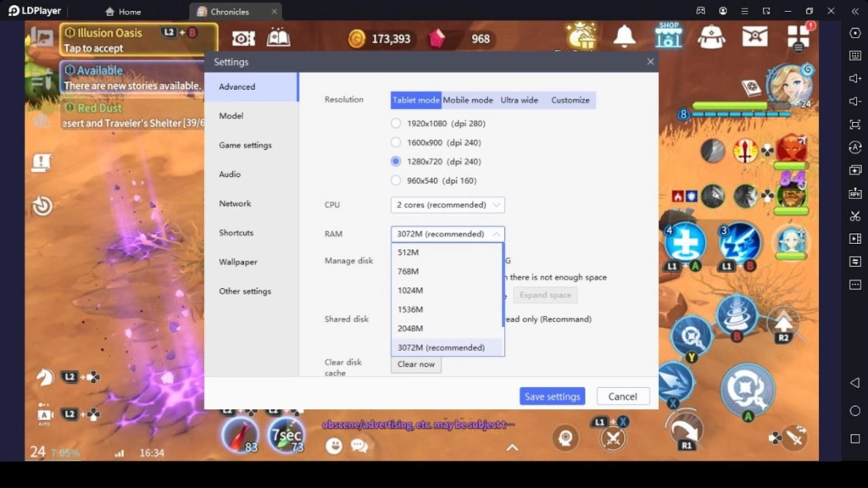Screen dimensions: 868x488
Task: Switch to Ultra wide resolution
Action: pyautogui.click(x=520, y=100)
